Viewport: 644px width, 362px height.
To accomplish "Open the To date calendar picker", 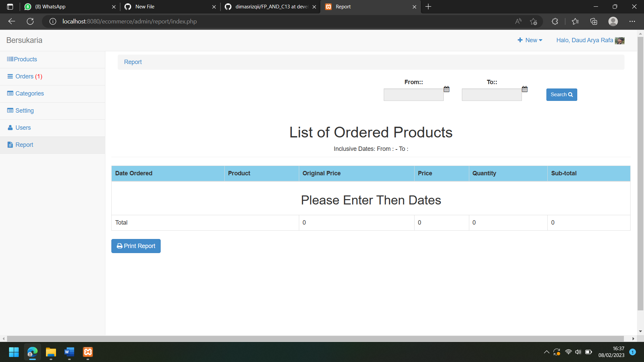I will (525, 89).
